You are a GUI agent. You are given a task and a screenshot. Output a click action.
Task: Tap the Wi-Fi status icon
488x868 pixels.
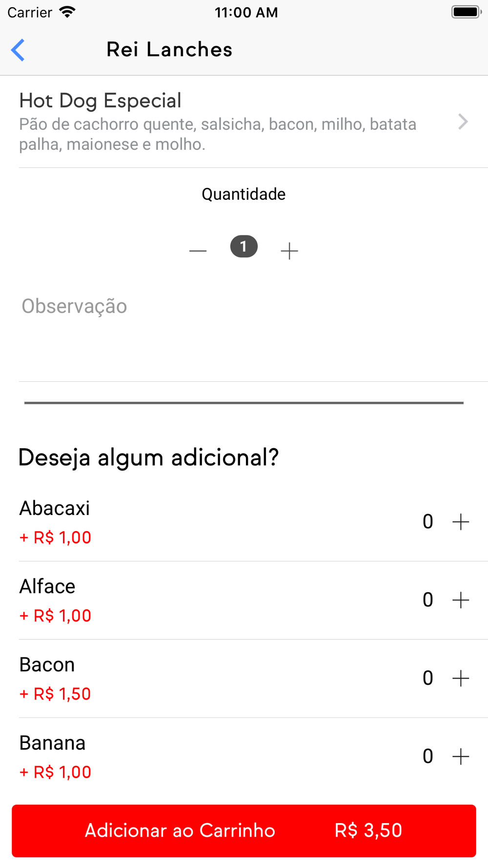coord(67,12)
